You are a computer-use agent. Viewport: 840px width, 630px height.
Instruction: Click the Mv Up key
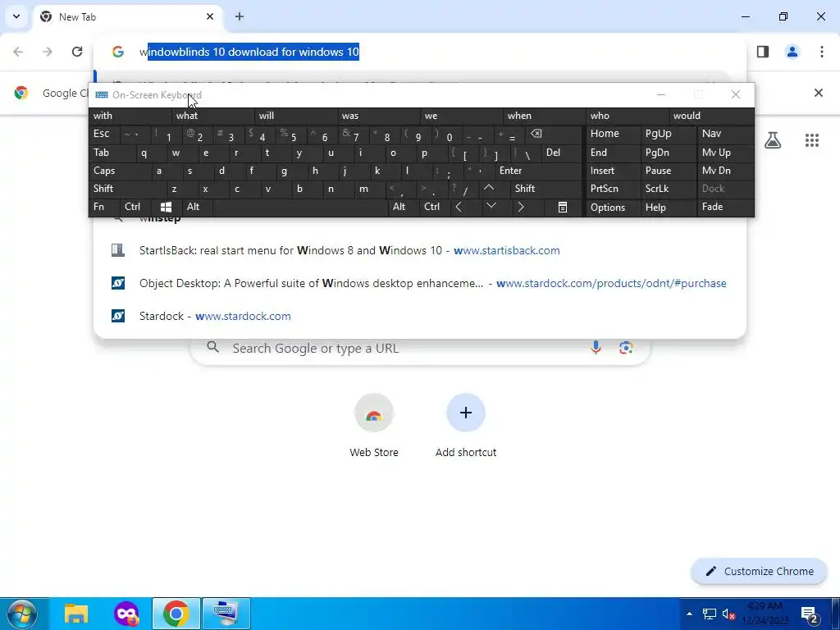pos(725,153)
